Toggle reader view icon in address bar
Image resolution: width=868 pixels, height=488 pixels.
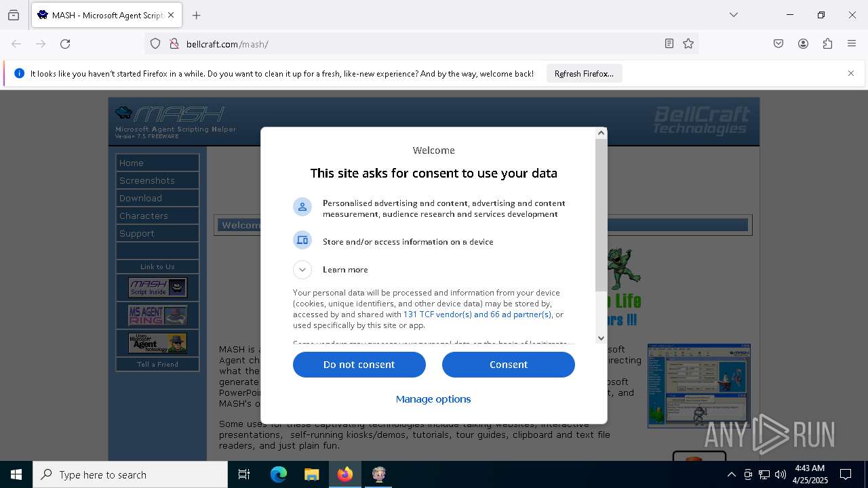[x=669, y=44]
